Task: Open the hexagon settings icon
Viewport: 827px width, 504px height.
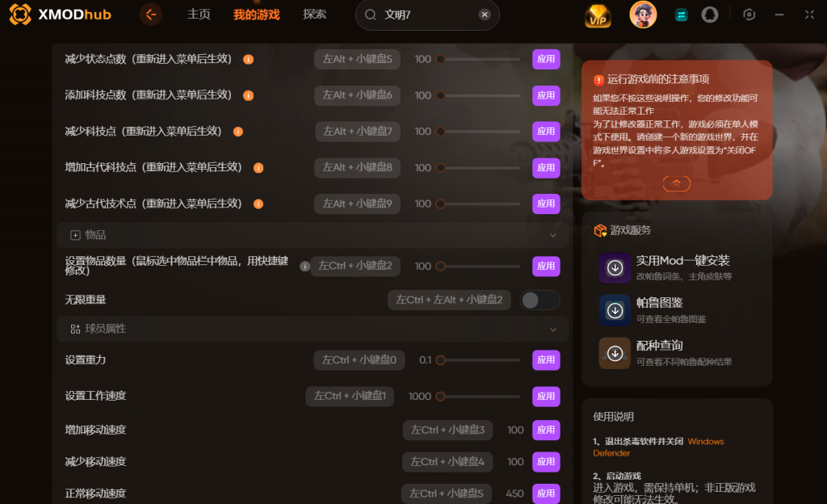Action: click(x=749, y=15)
